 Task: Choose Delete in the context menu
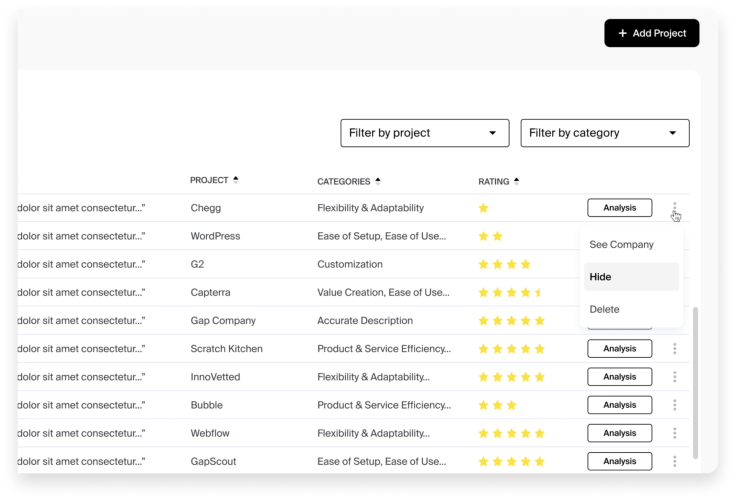(x=605, y=309)
